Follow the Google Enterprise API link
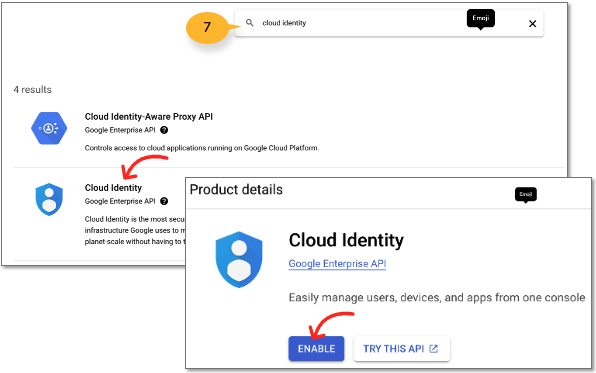 click(337, 263)
